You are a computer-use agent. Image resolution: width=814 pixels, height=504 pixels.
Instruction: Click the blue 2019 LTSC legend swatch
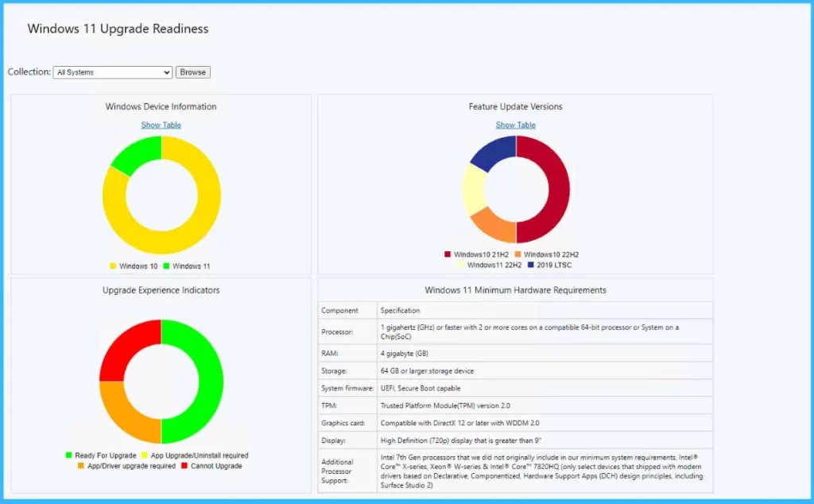[x=530, y=265]
